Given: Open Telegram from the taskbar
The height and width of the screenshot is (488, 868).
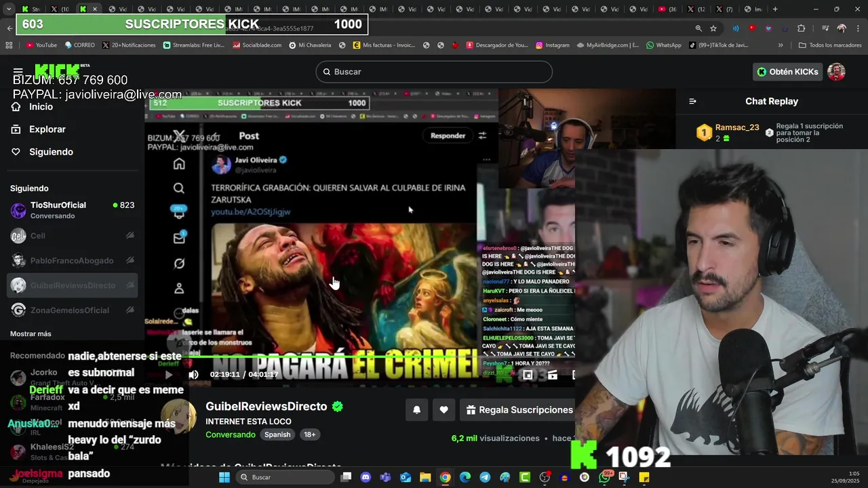Looking at the screenshot, I should (485, 477).
